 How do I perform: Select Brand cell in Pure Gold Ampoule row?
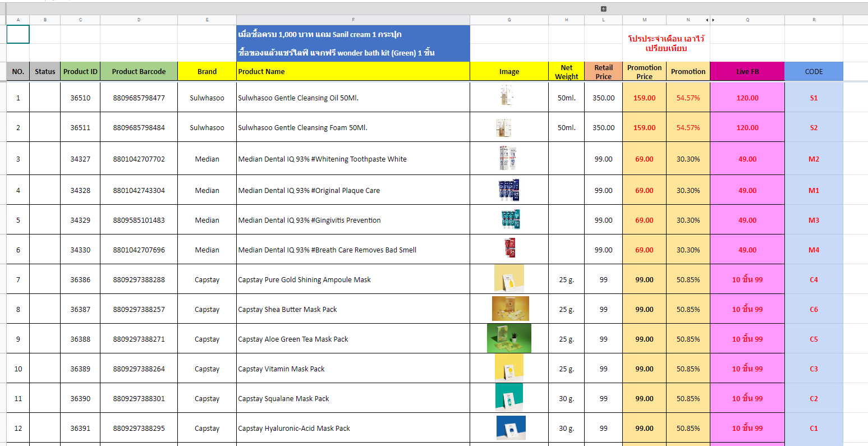[x=207, y=279]
